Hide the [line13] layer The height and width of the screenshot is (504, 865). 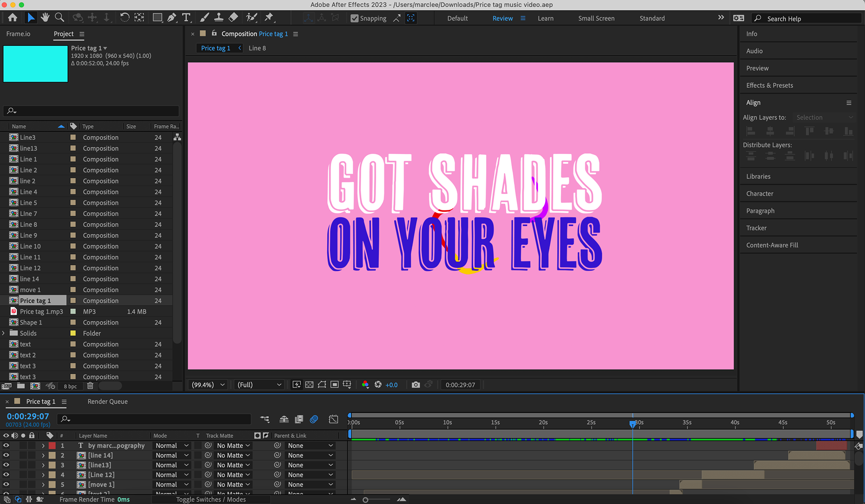pyautogui.click(x=6, y=465)
